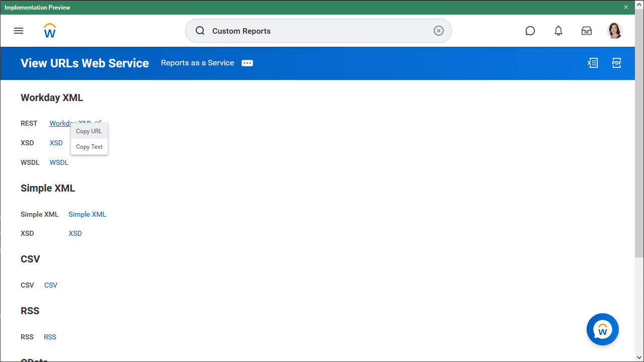
Task: Open your Workday inbox
Action: point(587,31)
